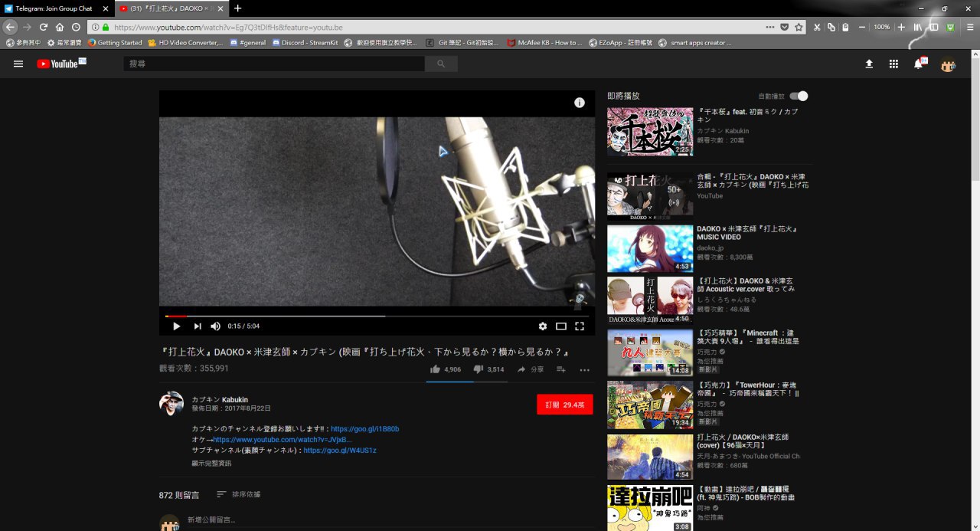The width and height of the screenshot is (980, 531).
Task: Click the dislike (thumbs down) button
Action: coord(479,369)
